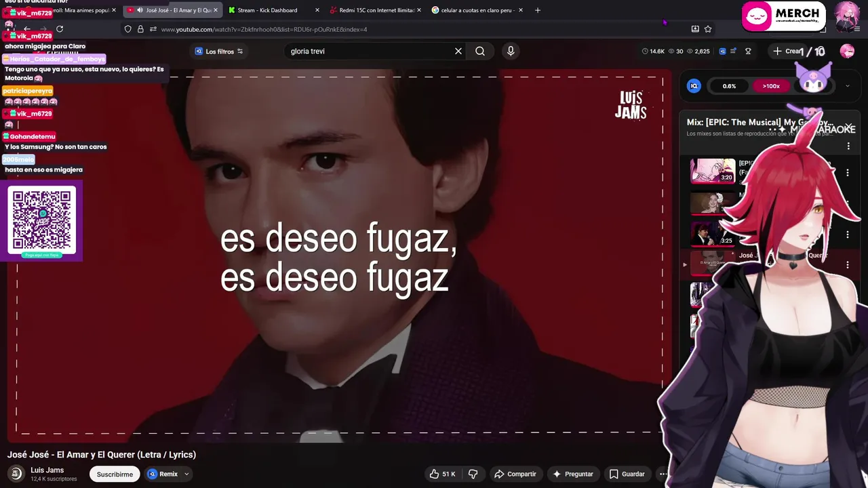Screen dimensions: 868x488
Task: Expand the Remix dropdown arrow
Action: click(186, 474)
